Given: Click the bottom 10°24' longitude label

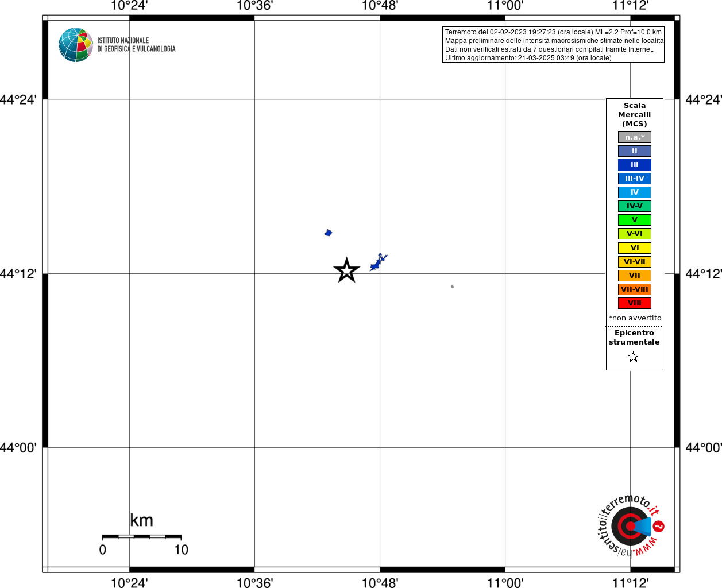Looking at the screenshot, I should (129, 583).
